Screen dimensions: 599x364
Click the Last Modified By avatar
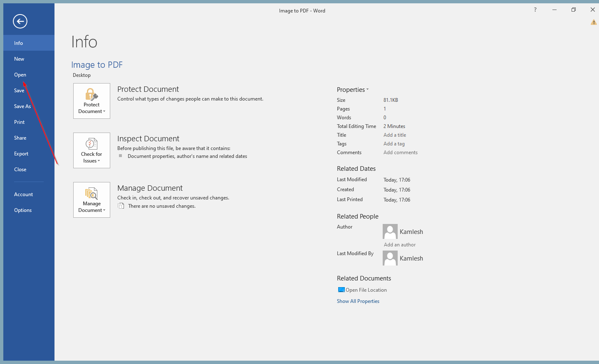pyautogui.click(x=390, y=258)
